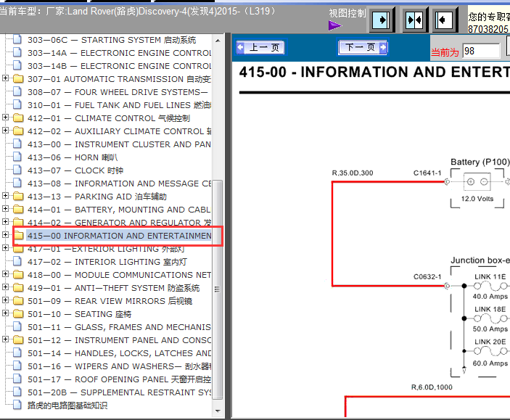Expand the 419-01 Anti-Theft System folder

[x=5, y=287]
